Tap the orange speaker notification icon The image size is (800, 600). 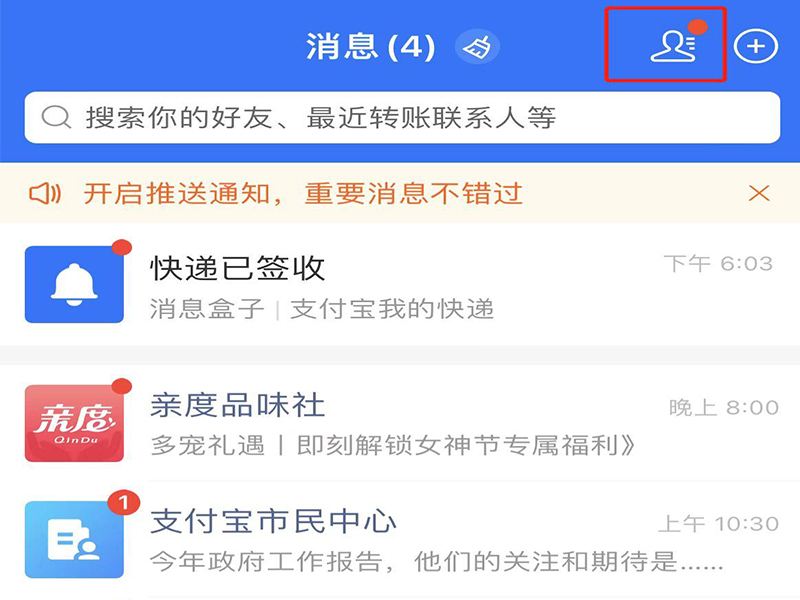point(45,193)
